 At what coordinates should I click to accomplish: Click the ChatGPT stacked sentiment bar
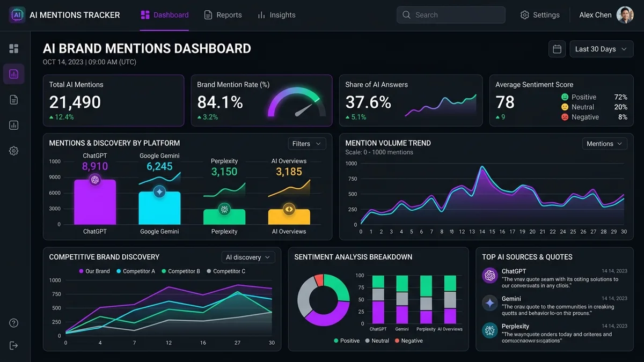[378, 300]
